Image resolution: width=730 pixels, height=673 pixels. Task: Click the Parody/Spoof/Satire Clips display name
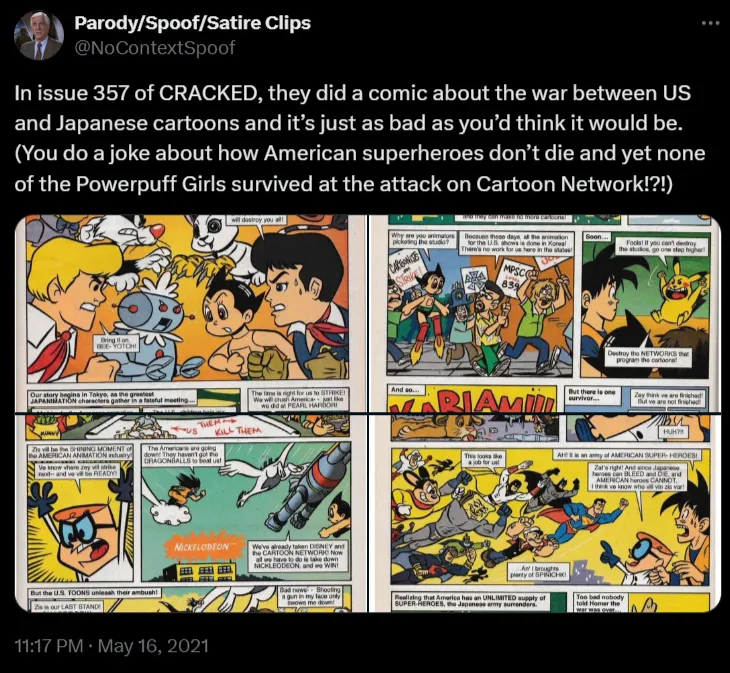(192, 23)
